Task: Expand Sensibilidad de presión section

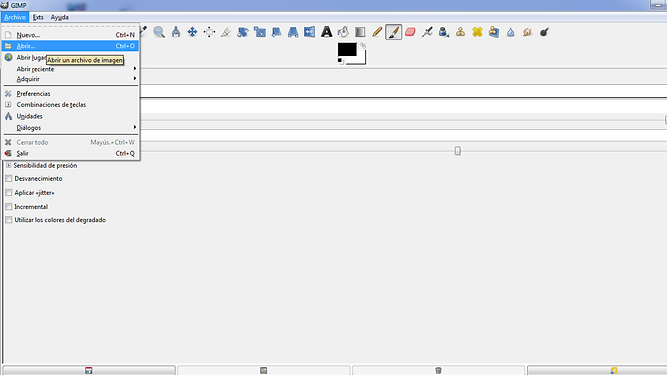Action: pos(9,165)
